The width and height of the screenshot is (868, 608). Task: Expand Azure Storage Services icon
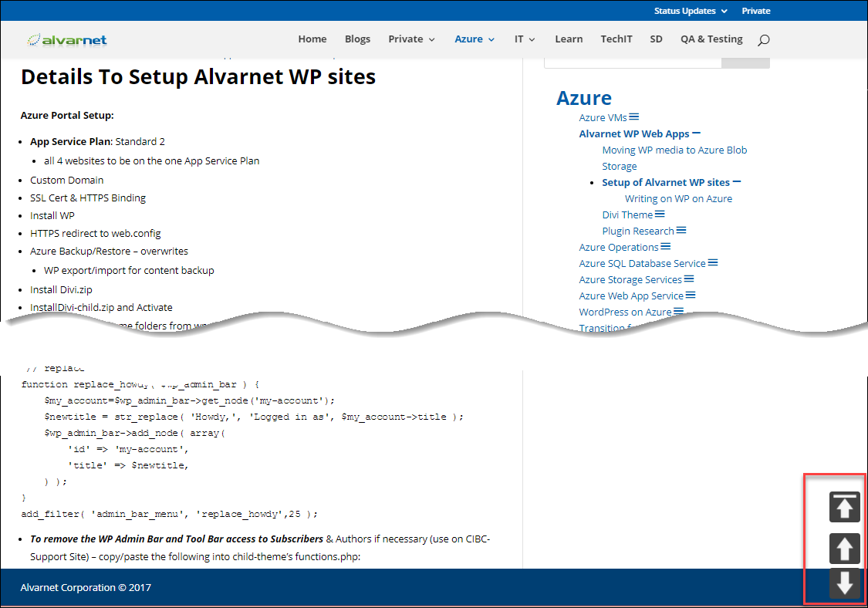689,279
